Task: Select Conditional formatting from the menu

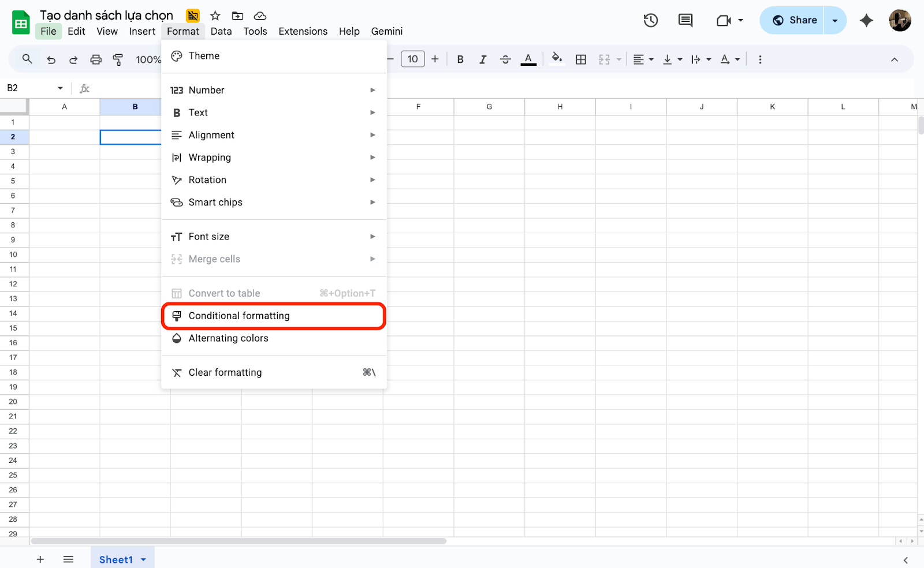Action: click(274, 316)
